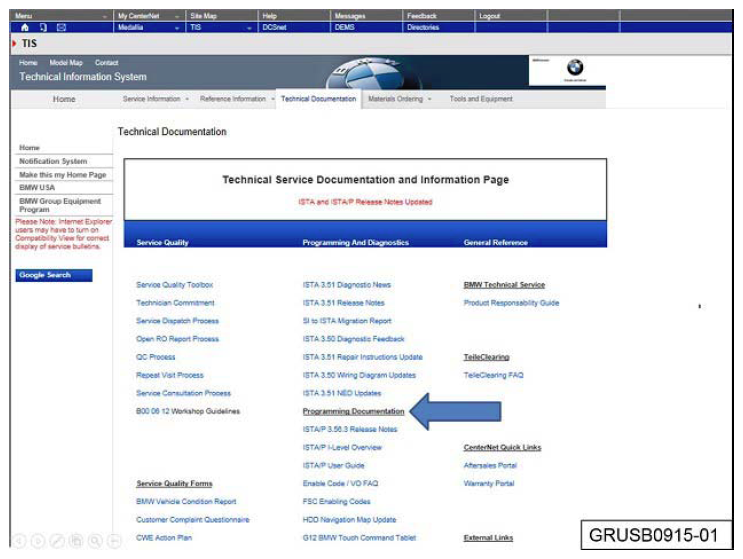Open Programming Documentation link

(353, 411)
